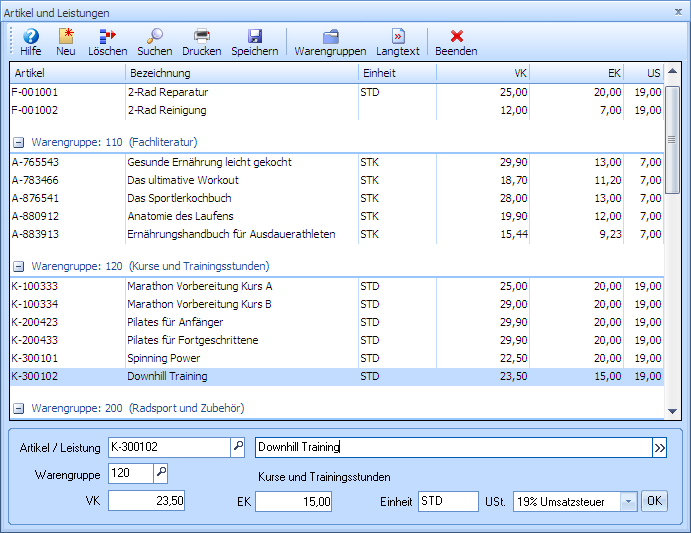Select row F-001002 2-Rad Reinigung
This screenshot has height=533, width=691.
point(337,111)
